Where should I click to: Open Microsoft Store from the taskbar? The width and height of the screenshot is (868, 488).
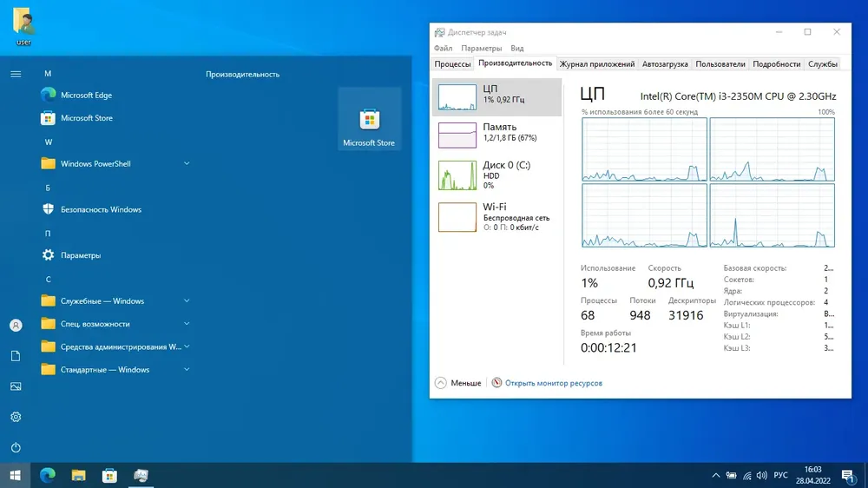[x=109, y=475]
